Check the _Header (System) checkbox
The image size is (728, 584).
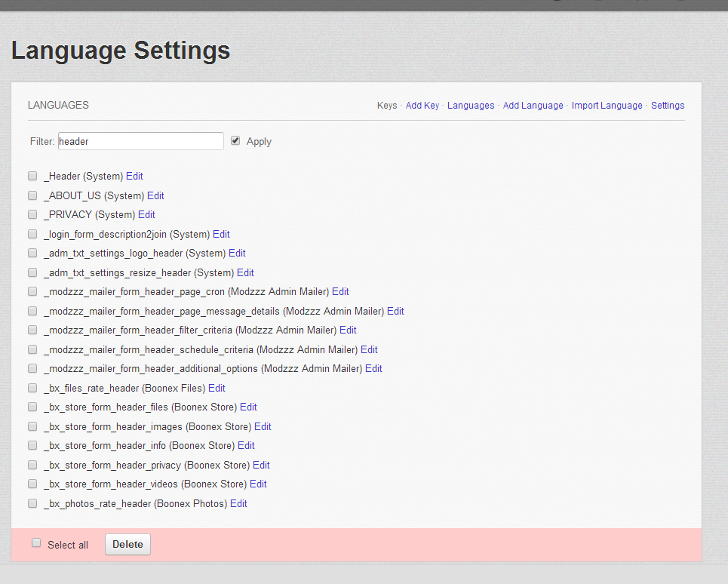click(x=32, y=176)
